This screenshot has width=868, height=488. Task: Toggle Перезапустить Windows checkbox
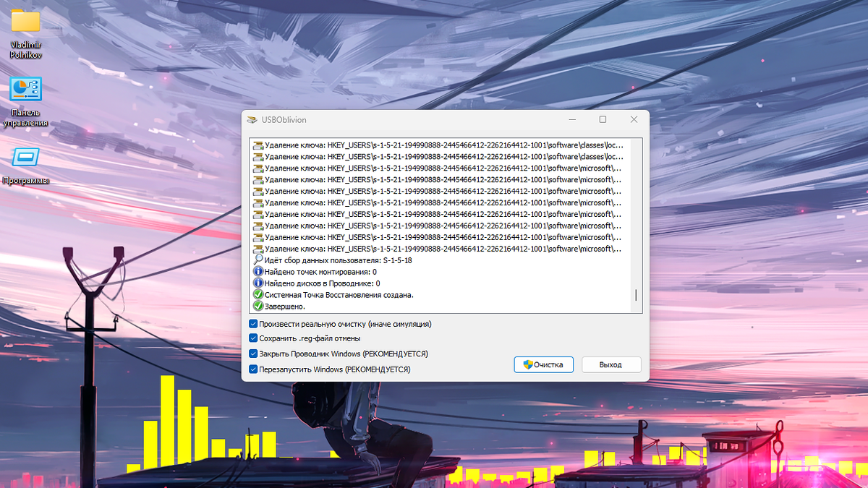tap(253, 369)
